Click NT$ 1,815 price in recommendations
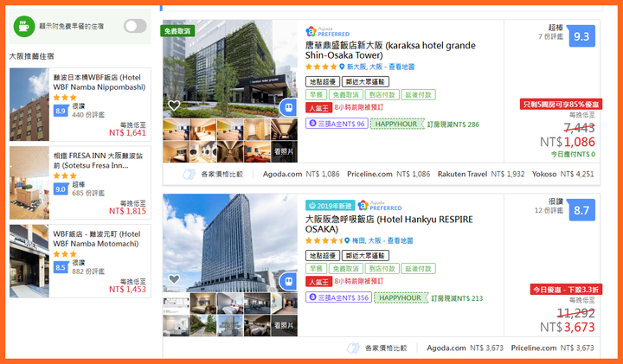623x364 pixels. pyautogui.click(x=127, y=211)
